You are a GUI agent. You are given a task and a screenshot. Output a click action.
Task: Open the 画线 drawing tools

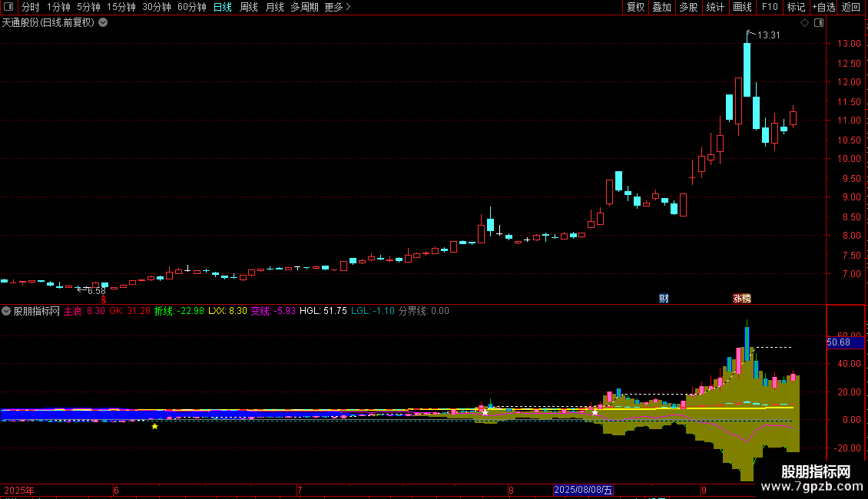tap(742, 7)
